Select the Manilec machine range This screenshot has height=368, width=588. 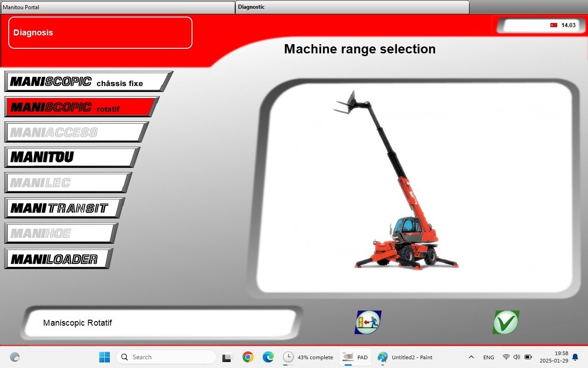tap(68, 183)
